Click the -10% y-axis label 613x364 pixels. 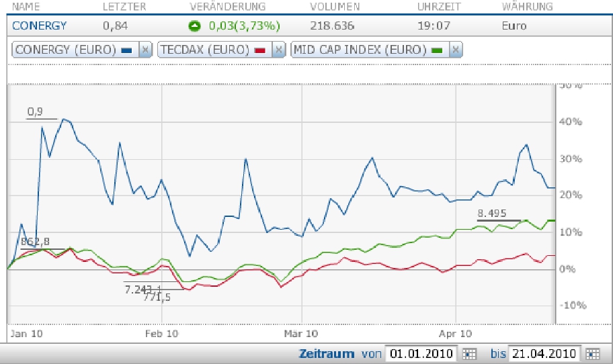click(573, 305)
